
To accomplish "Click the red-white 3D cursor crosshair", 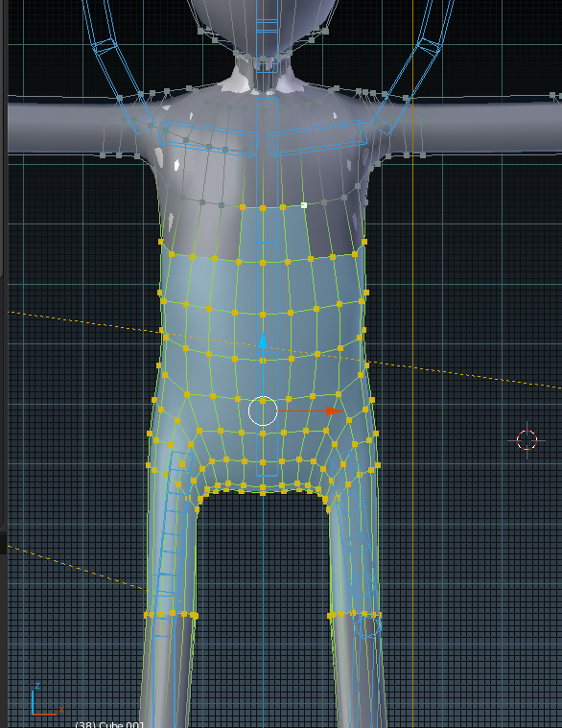I will coord(527,440).
